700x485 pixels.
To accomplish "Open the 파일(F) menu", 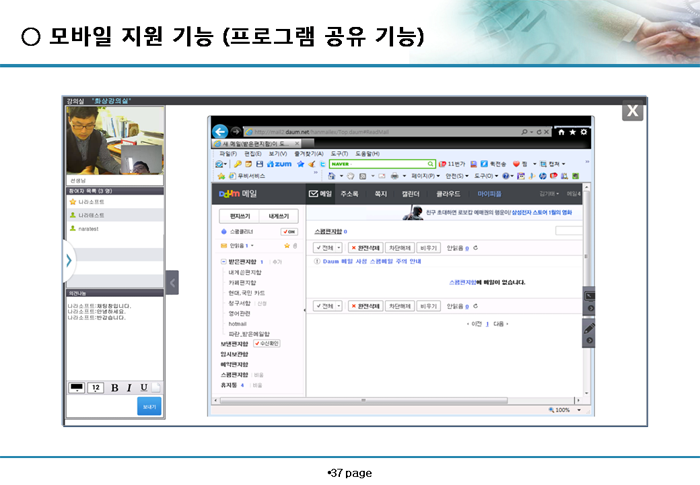I will click(228, 154).
